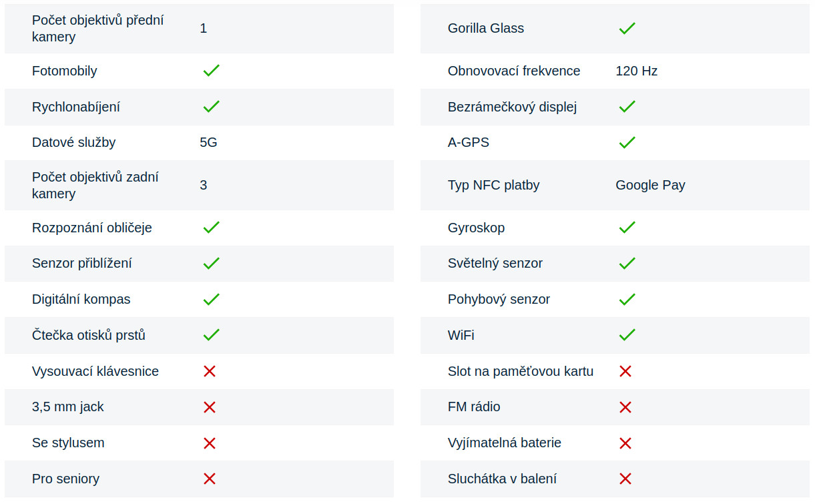Click the WiFi green checkmark icon
This screenshot has height=504, width=815.
tap(627, 335)
